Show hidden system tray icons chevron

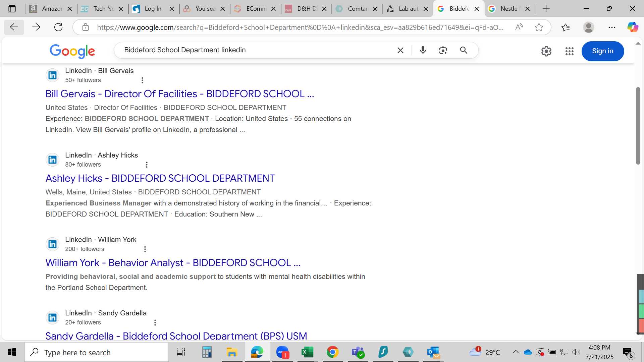(x=516, y=352)
